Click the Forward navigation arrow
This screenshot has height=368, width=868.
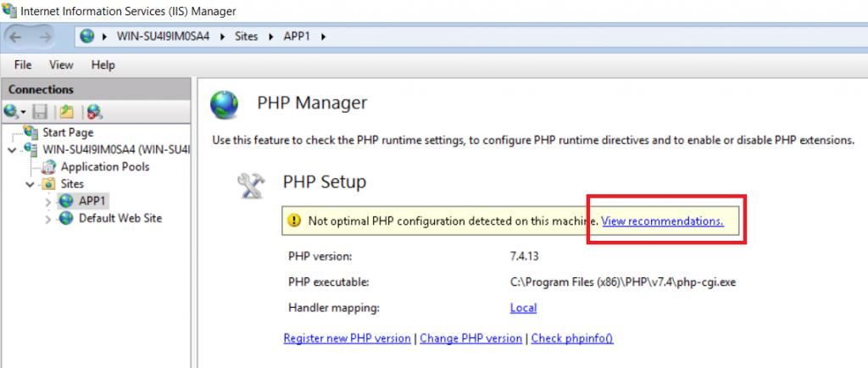pos(45,37)
